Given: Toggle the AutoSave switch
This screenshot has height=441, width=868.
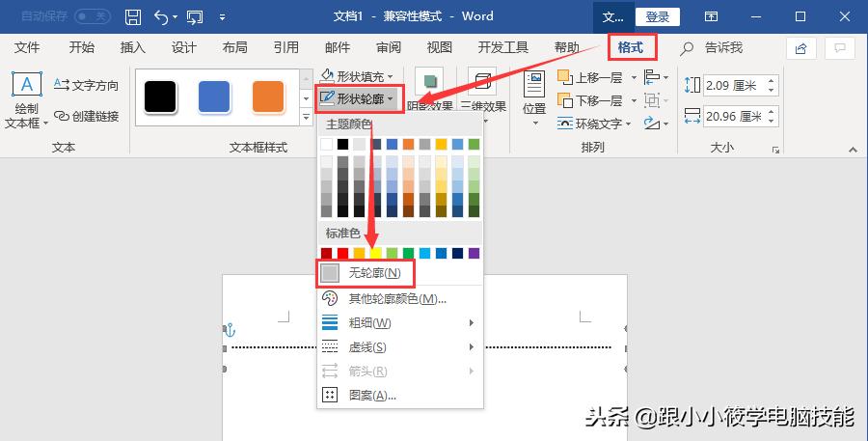Looking at the screenshot, I should (x=92, y=16).
